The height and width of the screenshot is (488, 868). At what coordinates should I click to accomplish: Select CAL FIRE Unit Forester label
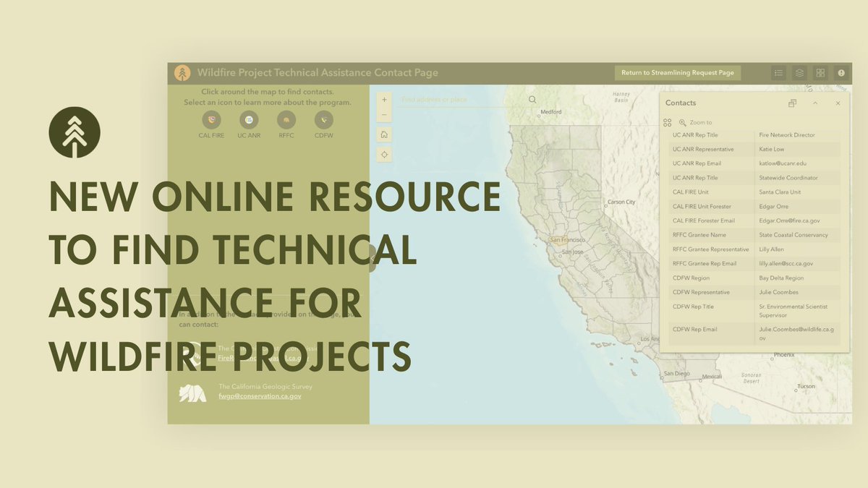tap(702, 206)
